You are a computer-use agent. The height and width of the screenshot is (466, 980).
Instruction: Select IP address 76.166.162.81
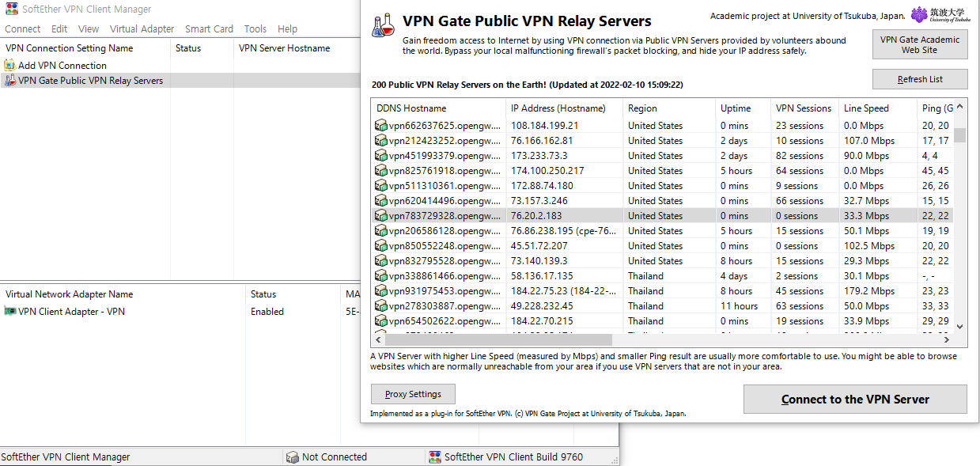click(542, 141)
